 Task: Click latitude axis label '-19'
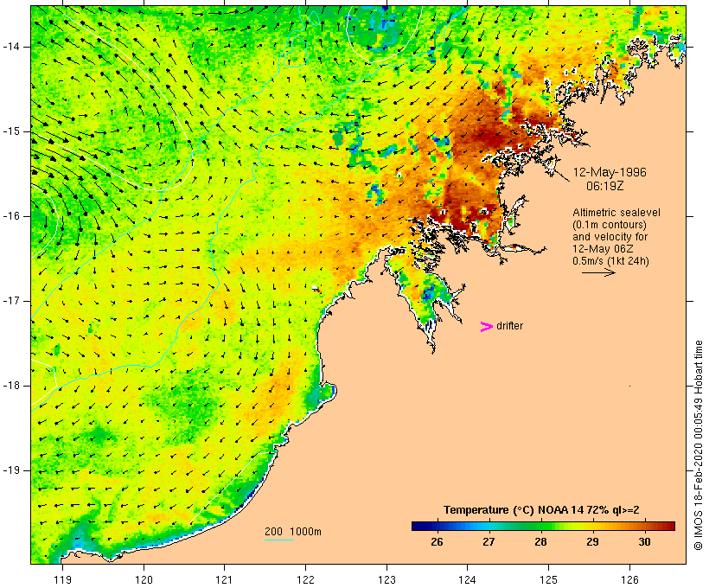[11, 470]
